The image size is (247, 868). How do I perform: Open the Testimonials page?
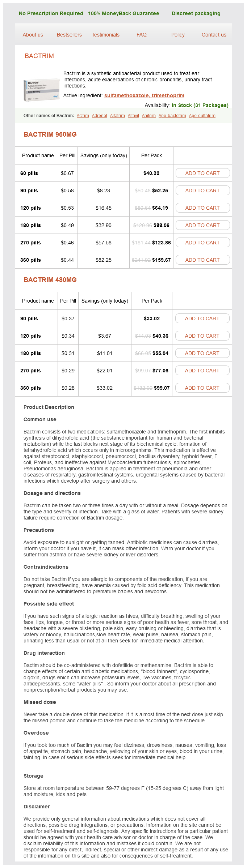[105, 35]
